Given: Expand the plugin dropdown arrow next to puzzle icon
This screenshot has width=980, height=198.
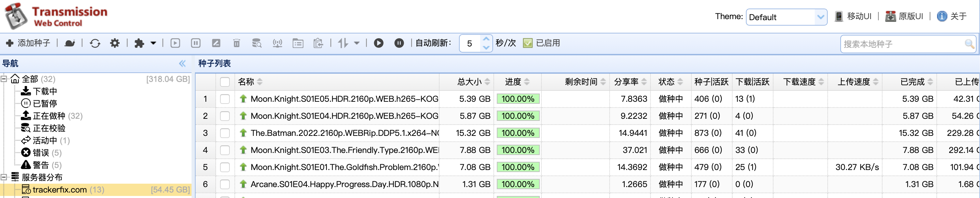Looking at the screenshot, I should [153, 43].
